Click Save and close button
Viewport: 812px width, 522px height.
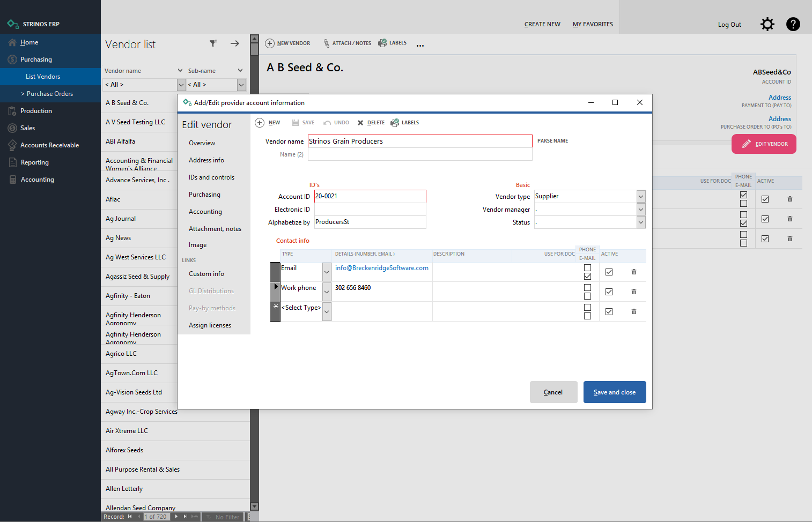[x=615, y=392]
